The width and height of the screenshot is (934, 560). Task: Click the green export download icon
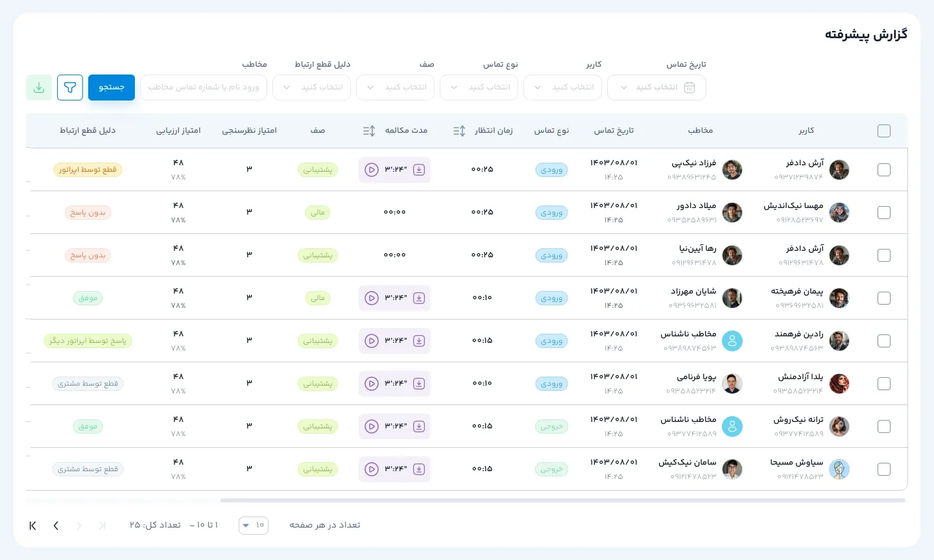click(39, 87)
